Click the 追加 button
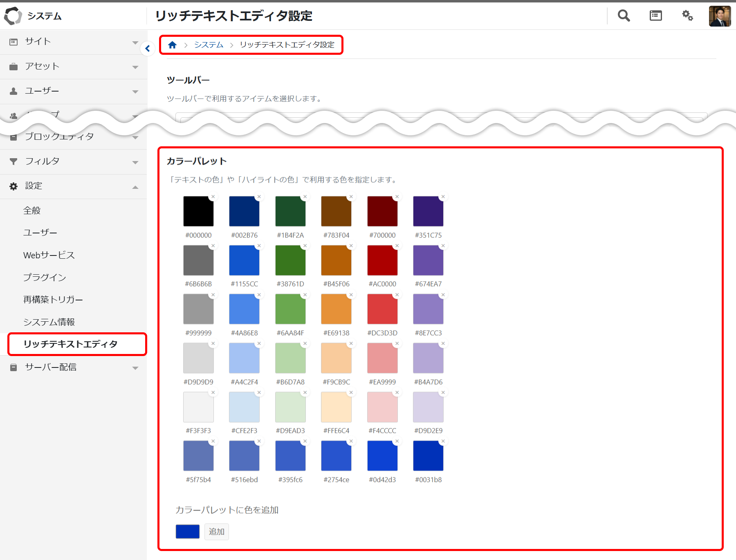The image size is (736, 560). click(x=216, y=532)
